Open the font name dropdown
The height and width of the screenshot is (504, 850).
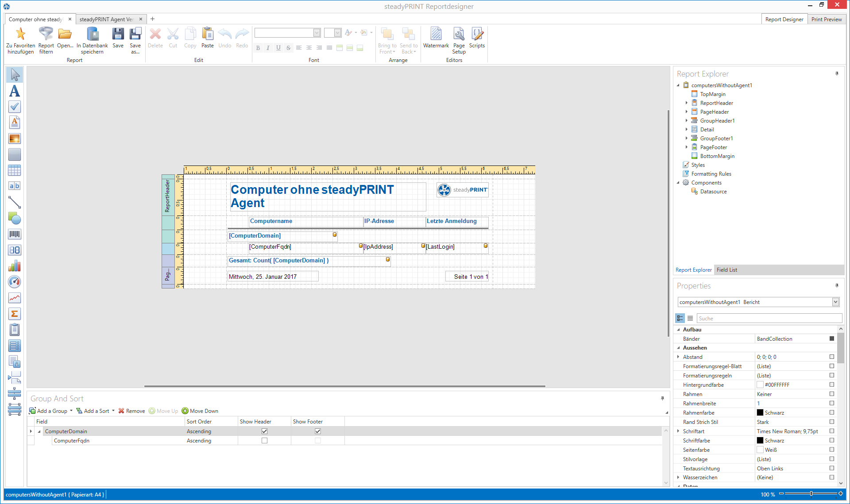(x=317, y=33)
